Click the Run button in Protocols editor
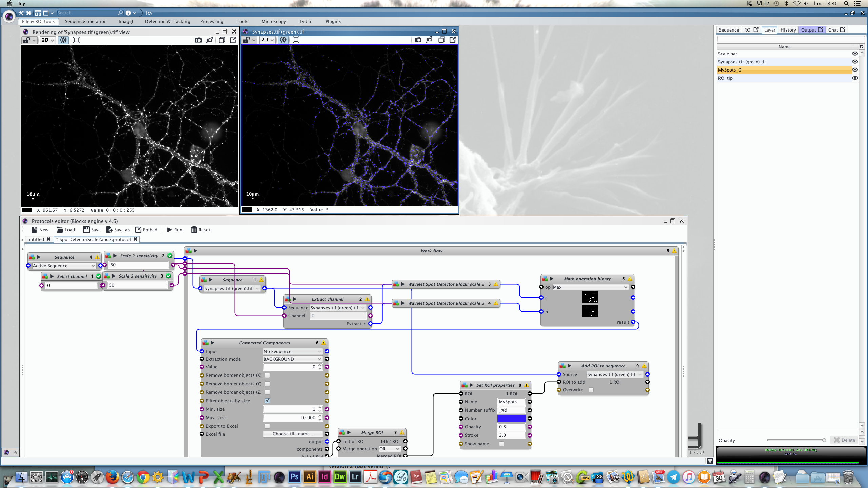This screenshot has height=488, width=868. click(x=175, y=230)
